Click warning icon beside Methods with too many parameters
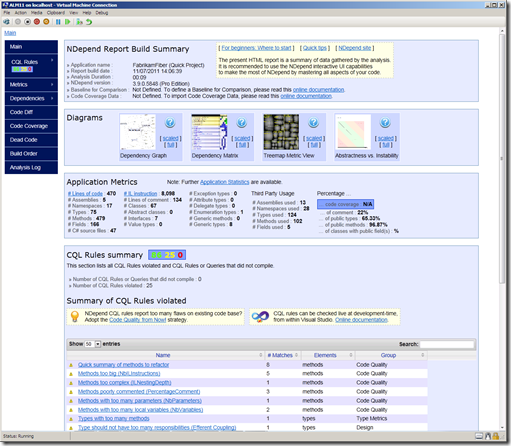Viewport: 511px width, 446px height. point(71,401)
